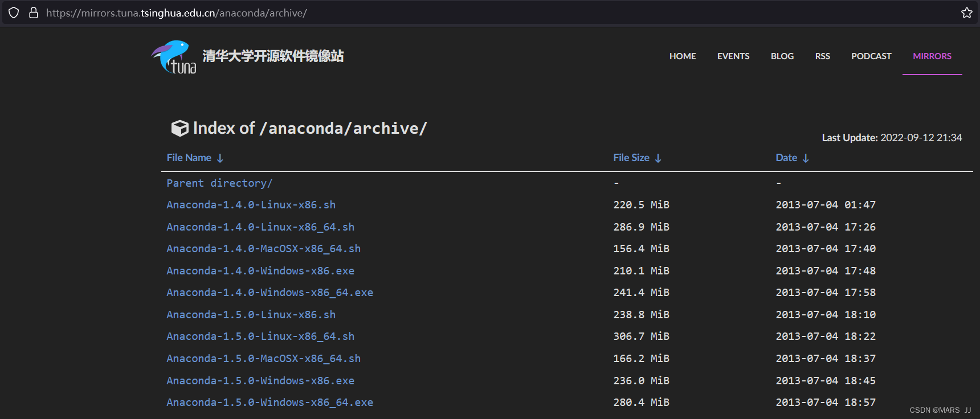This screenshot has width=980, height=419.
Task: Download Anaconda-1.4.0-Linux-x86_64.sh
Action: point(260,227)
